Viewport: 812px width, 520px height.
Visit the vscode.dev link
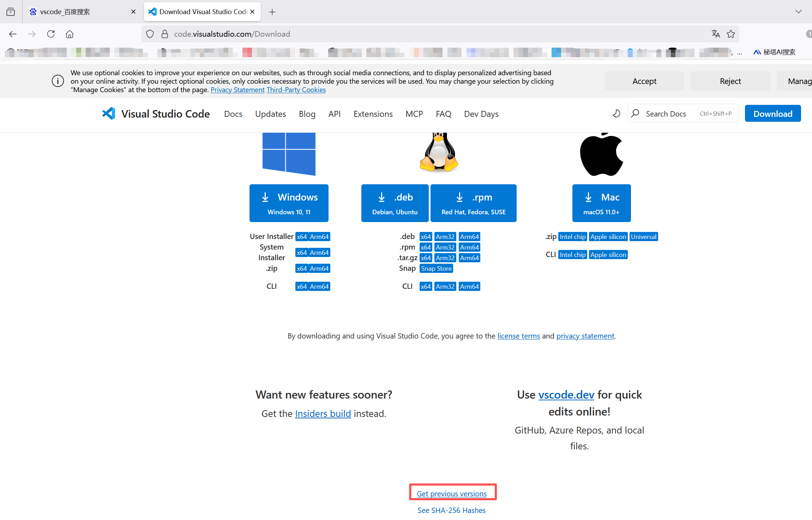tap(566, 395)
